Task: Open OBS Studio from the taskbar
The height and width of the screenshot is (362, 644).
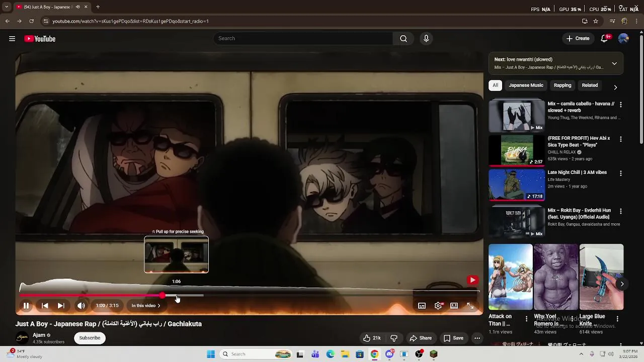Action: coord(419,354)
